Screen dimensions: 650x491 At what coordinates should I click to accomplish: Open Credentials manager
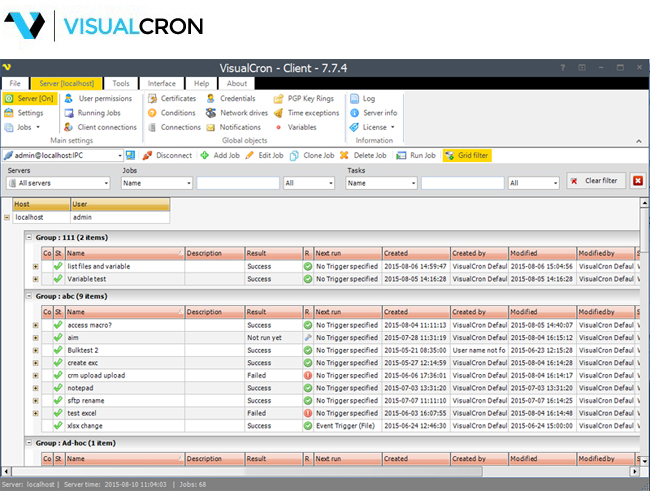click(x=231, y=99)
